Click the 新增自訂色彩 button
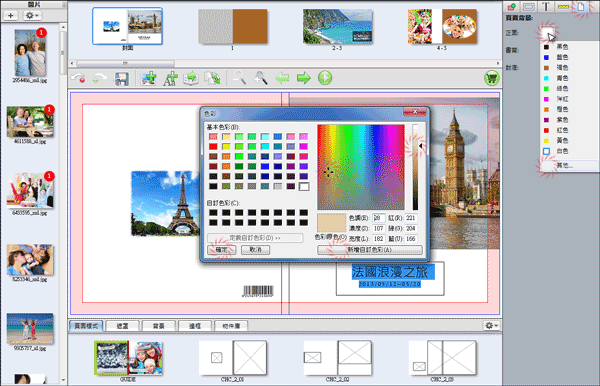The image size is (600, 386). click(370, 250)
